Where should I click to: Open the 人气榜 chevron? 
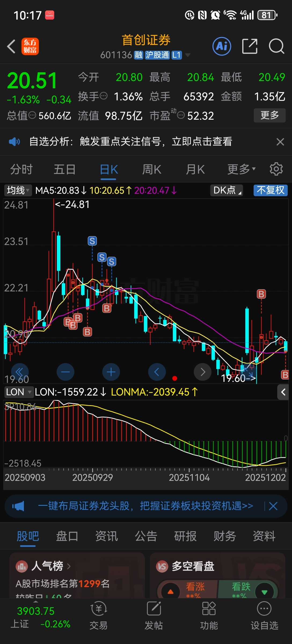tap(69, 566)
